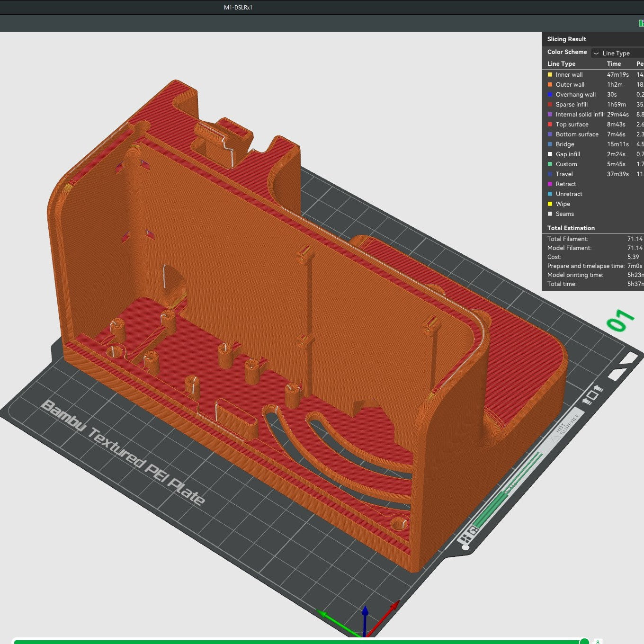Click the Gap infill white legend square
The height and width of the screenshot is (644, 644).
click(x=550, y=154)
